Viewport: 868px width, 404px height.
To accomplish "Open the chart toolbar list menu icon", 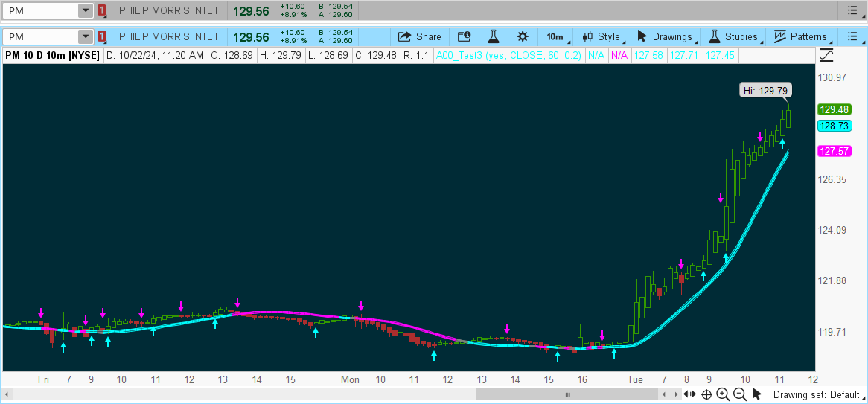I will pyautogui.click(x=852, y=36).
